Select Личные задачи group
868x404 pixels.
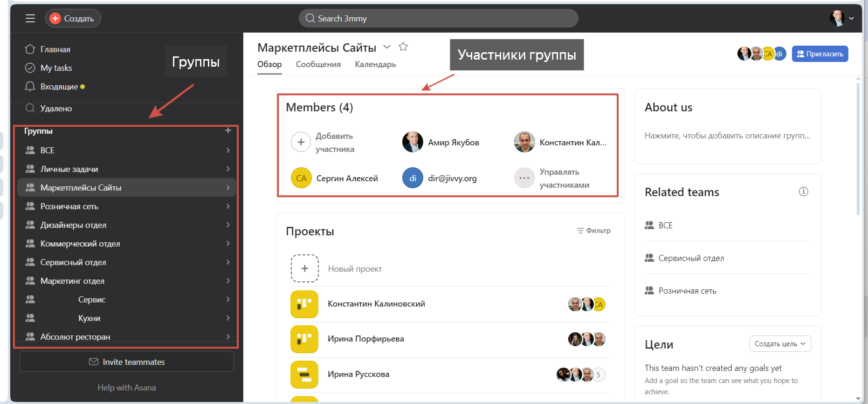pyautogui.click(x=127, y=169)
